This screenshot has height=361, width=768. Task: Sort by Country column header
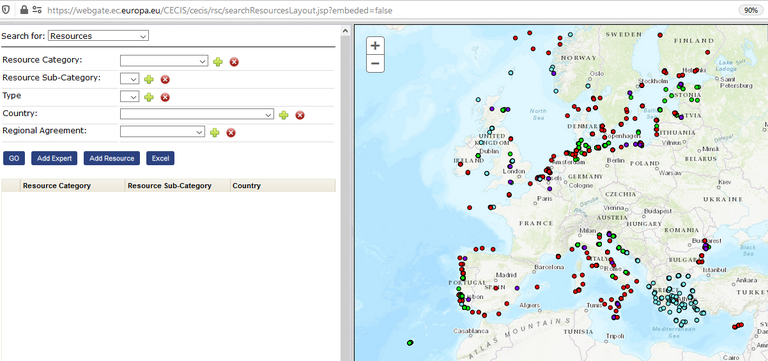coord(246,186)
